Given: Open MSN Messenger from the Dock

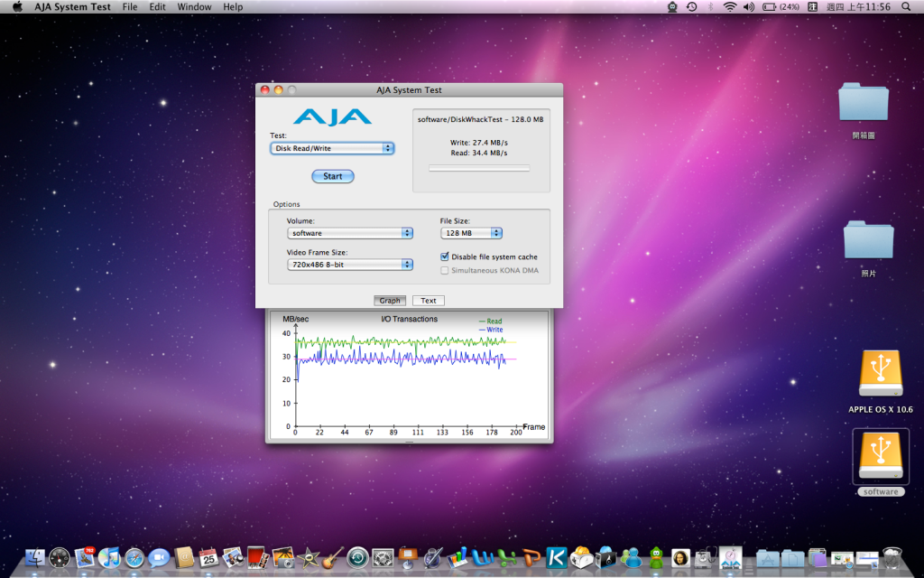Looking at the screenshot, I should (x=631, y=556).
